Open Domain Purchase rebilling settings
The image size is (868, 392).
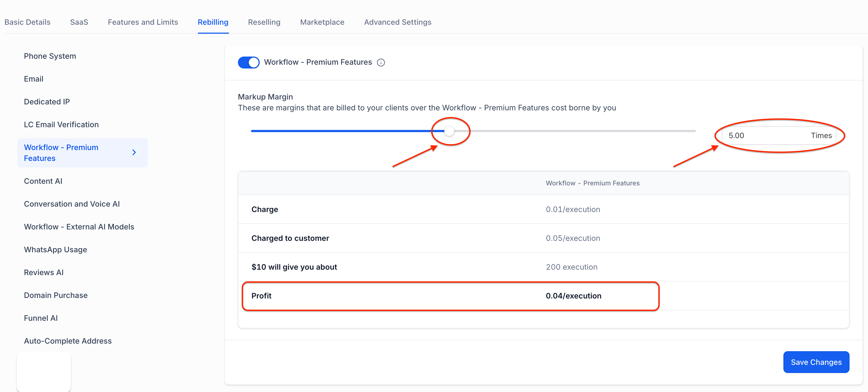click(55, 295)
